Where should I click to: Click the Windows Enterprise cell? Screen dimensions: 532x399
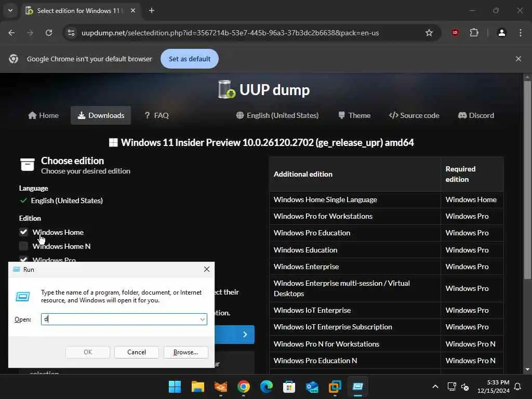[x=355, y=267]
